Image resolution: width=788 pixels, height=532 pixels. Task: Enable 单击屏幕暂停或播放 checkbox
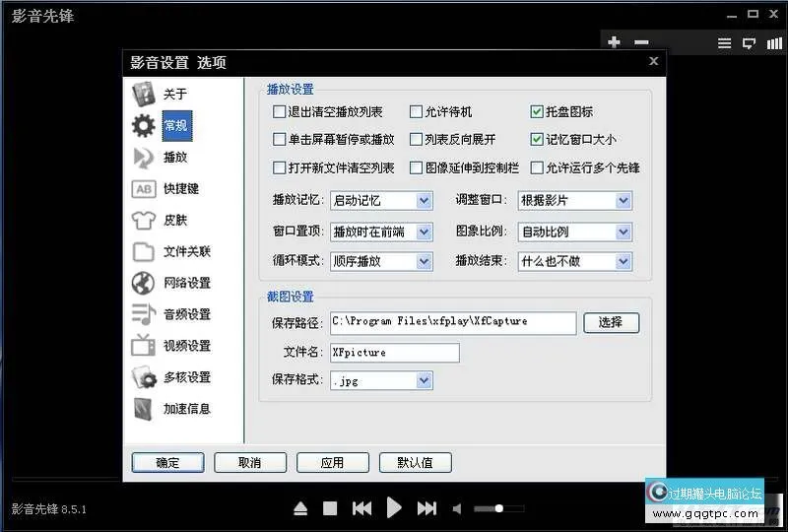click(x=280, y=139)
